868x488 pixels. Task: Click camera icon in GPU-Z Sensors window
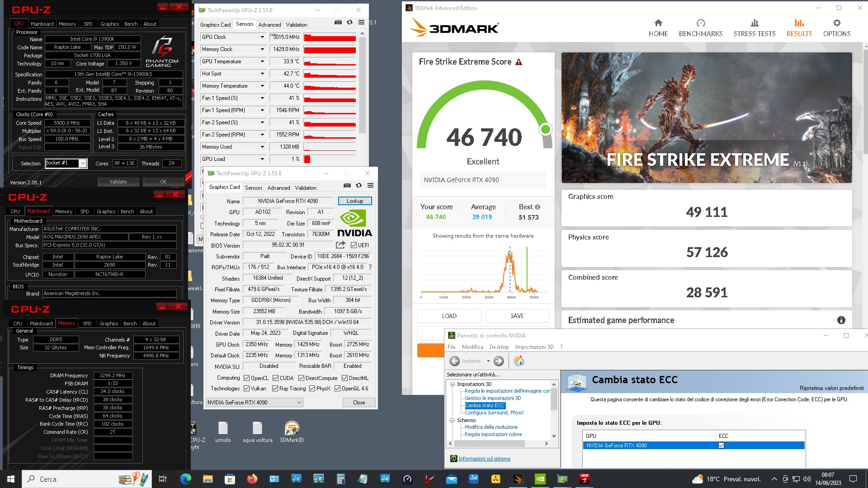click(338, 22)
